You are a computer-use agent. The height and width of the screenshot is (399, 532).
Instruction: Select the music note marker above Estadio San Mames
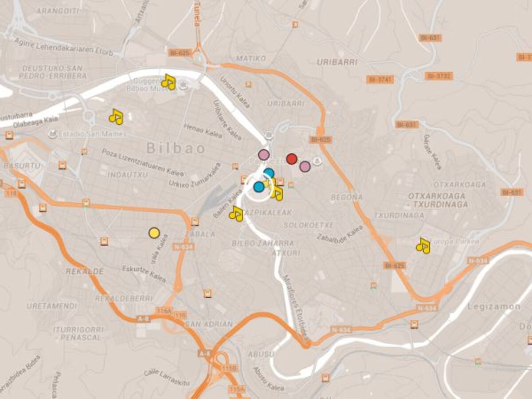[x=116, y=117]
